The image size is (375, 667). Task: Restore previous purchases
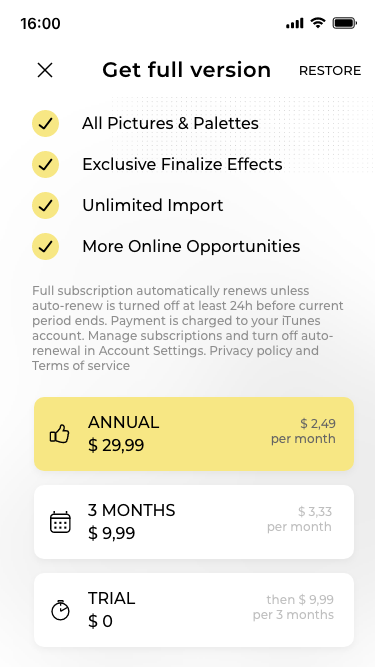[x=330, y=71]
